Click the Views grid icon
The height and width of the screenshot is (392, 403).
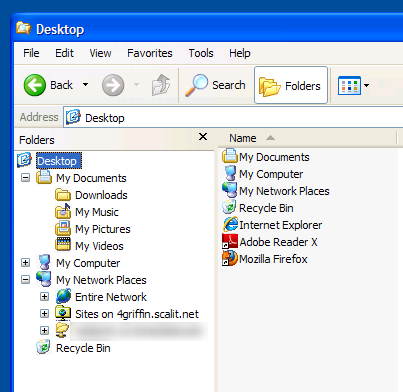pos(349,85)
